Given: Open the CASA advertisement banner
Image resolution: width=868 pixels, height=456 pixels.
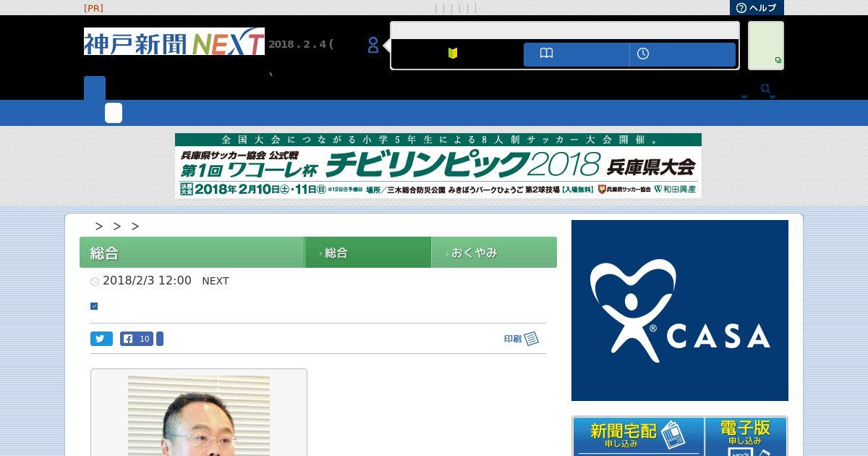Looking at the screenshot, I should pos(680,311).
